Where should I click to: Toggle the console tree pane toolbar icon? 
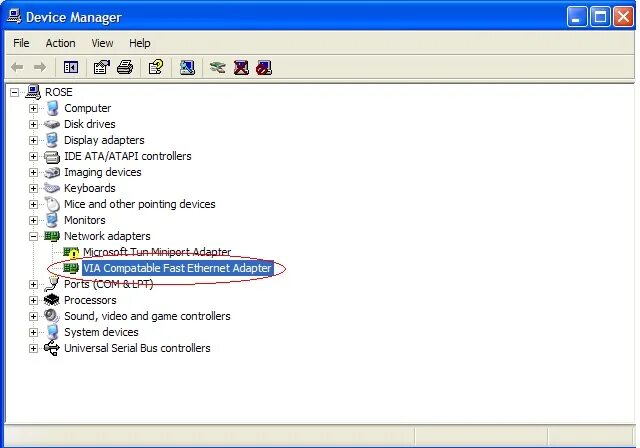click(71, 67)
